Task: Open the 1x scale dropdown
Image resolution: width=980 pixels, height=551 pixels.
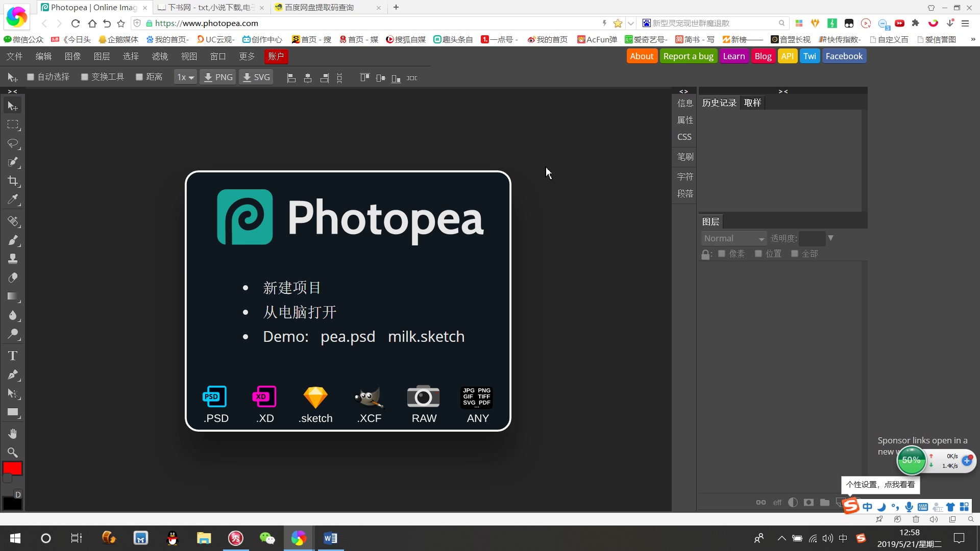Action: pyautogui.click(x=185, y=78)
